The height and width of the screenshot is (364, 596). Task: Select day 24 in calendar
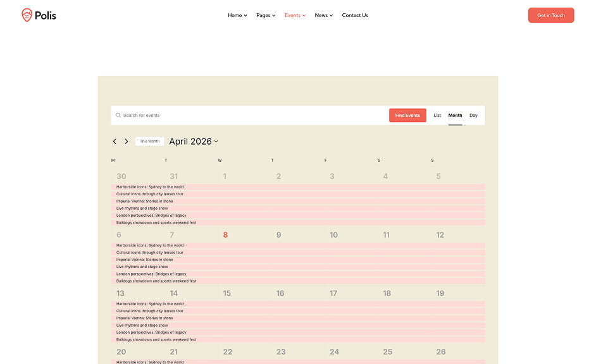point(334,351)
